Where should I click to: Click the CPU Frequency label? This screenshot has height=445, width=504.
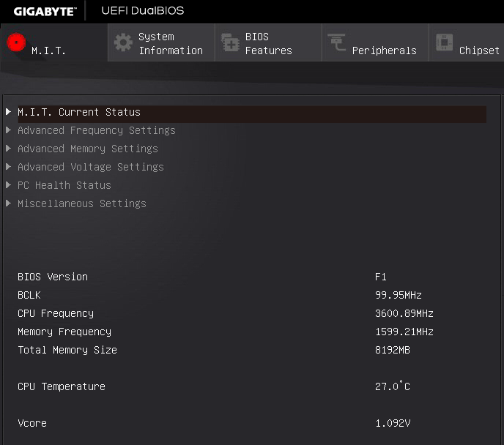(x=56, y=313)
